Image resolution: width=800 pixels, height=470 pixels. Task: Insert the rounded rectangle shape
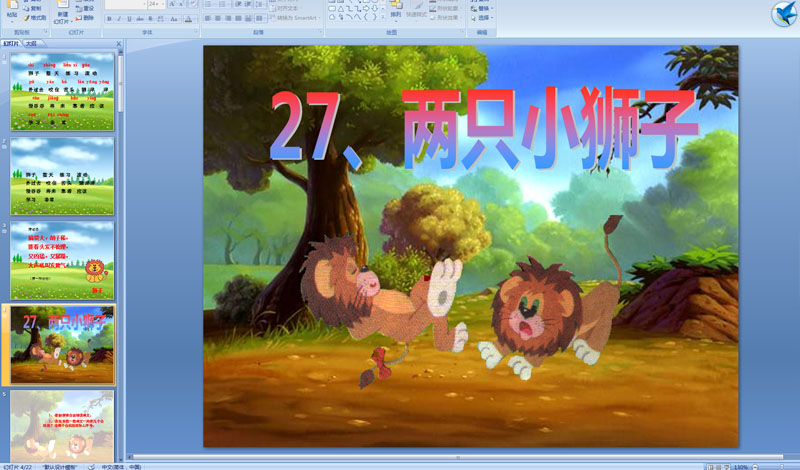[332, 8]
